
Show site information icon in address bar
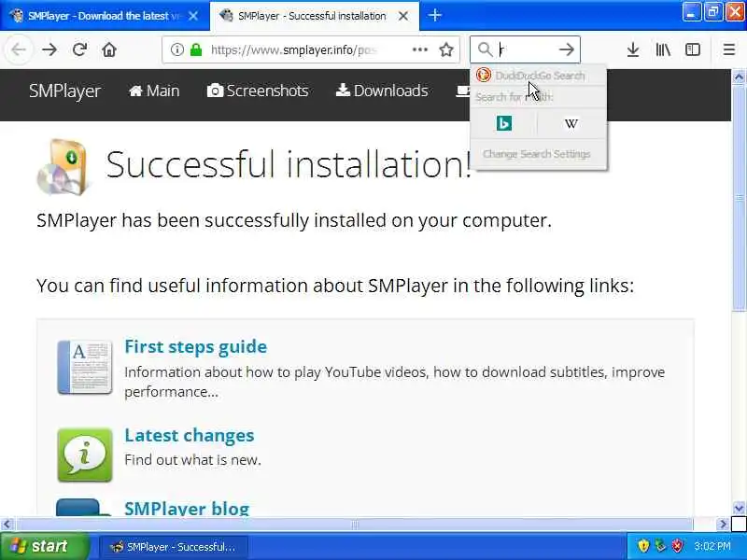pyautogui.click(x=176, y=49)
